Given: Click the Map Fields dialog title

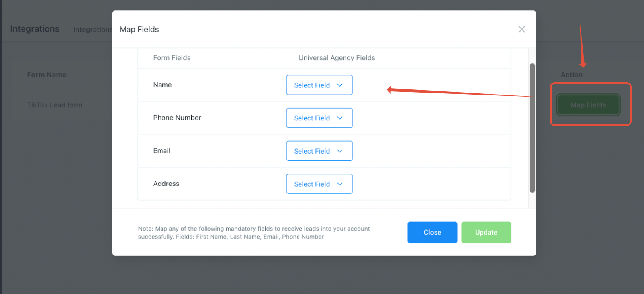Looking at the screenshot, I should (x=139, y=29).
